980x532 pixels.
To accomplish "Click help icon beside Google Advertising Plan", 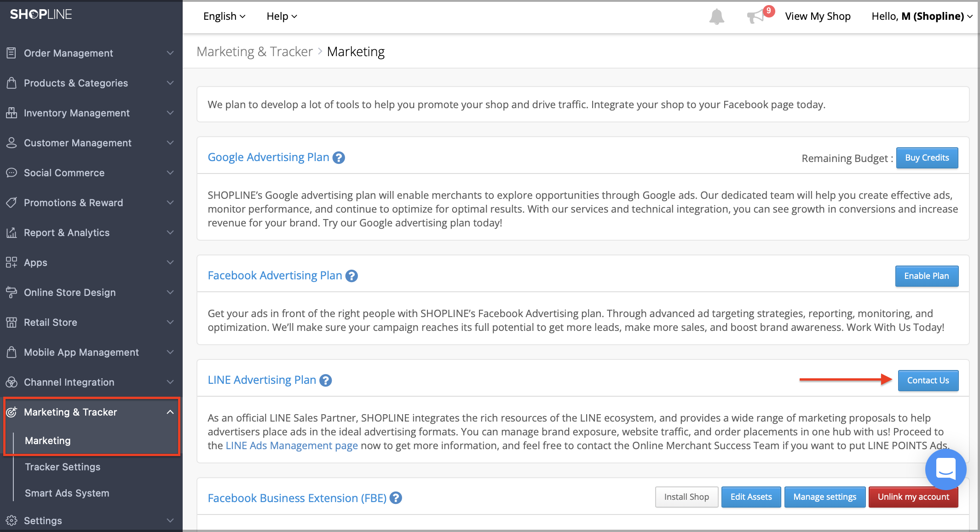I will pos(339,158).
